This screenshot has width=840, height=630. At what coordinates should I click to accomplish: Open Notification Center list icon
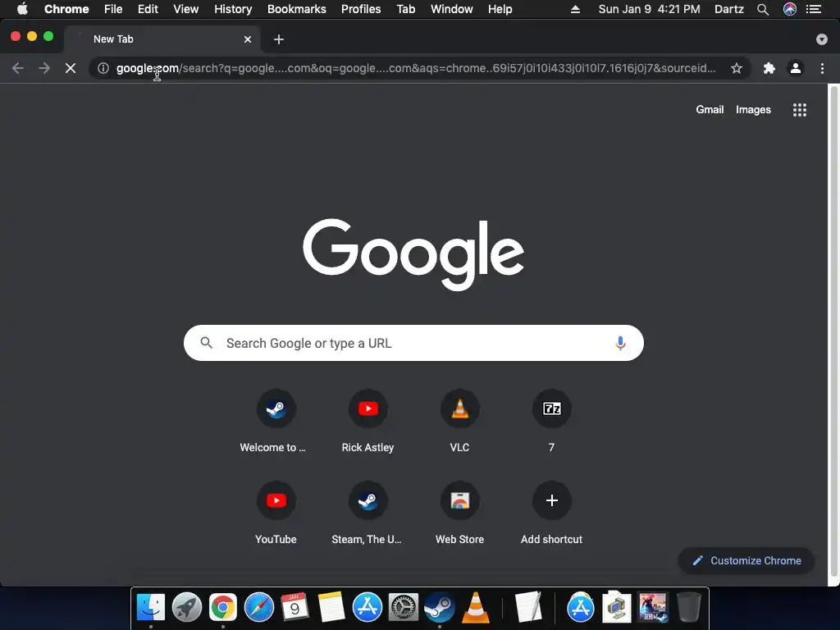814,9
